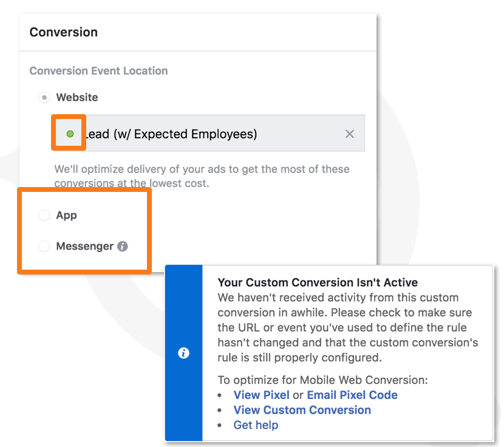Open the View Pixel link
504x447 pixels.
click(261, 395)
